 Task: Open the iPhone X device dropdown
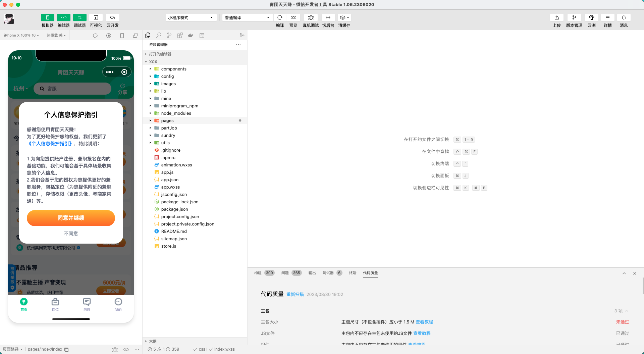[21, 35]
